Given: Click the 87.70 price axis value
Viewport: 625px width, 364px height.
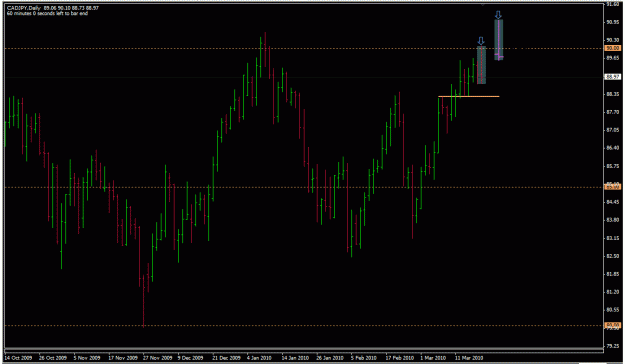Looking at the screenshot, I should tap(613, 112).
